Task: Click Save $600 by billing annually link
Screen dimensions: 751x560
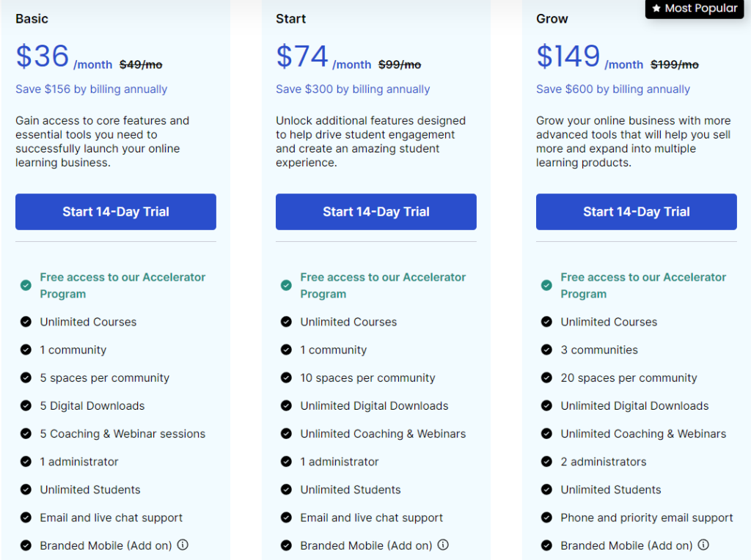Action: coord(612,89)
